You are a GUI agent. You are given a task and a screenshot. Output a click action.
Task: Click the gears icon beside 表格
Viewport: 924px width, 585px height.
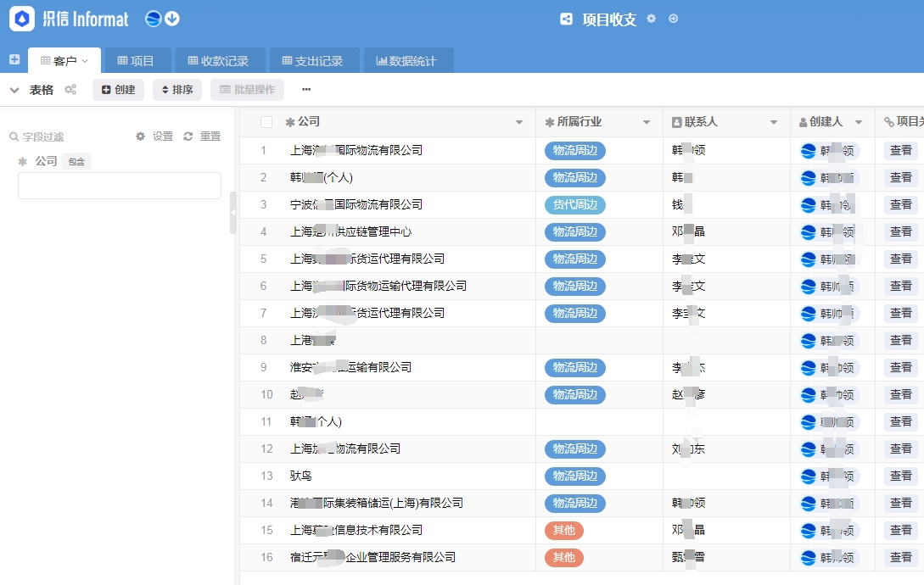coord(70,90)
